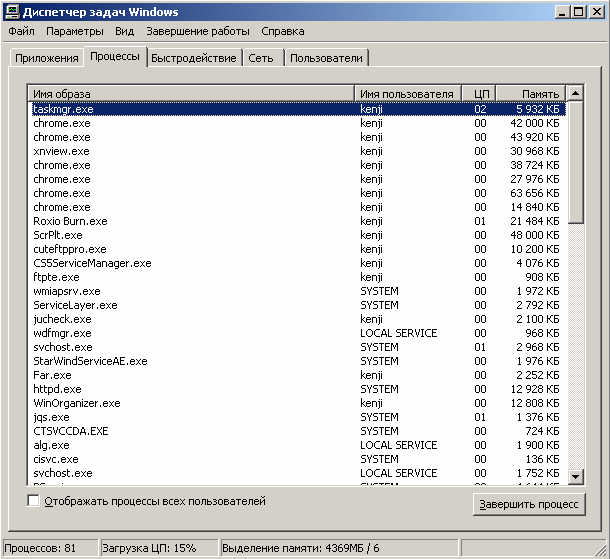
Task: Click the Task Manager title bar icon
Action: pos(12,12)
